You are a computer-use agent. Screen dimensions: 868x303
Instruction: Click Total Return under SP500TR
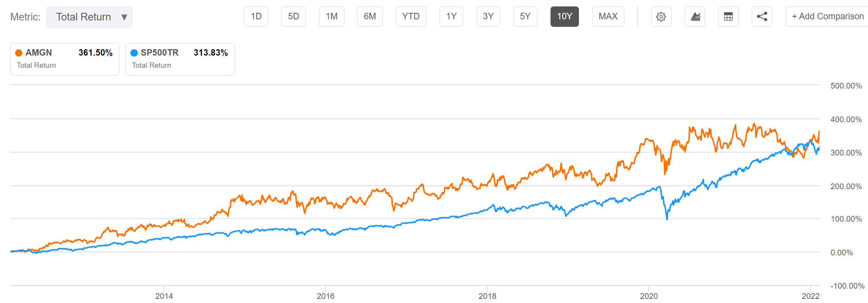coord(152,65)
